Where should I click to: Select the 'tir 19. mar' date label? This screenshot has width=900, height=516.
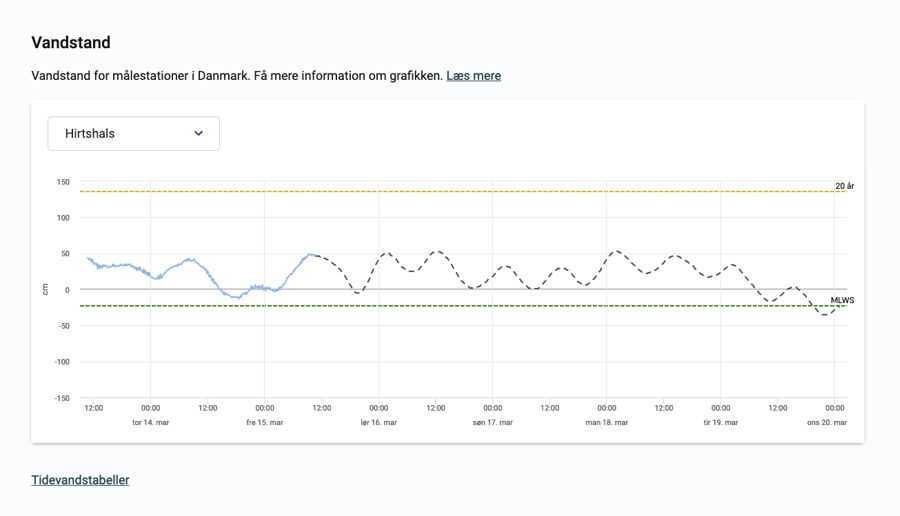tap(721, 422)
